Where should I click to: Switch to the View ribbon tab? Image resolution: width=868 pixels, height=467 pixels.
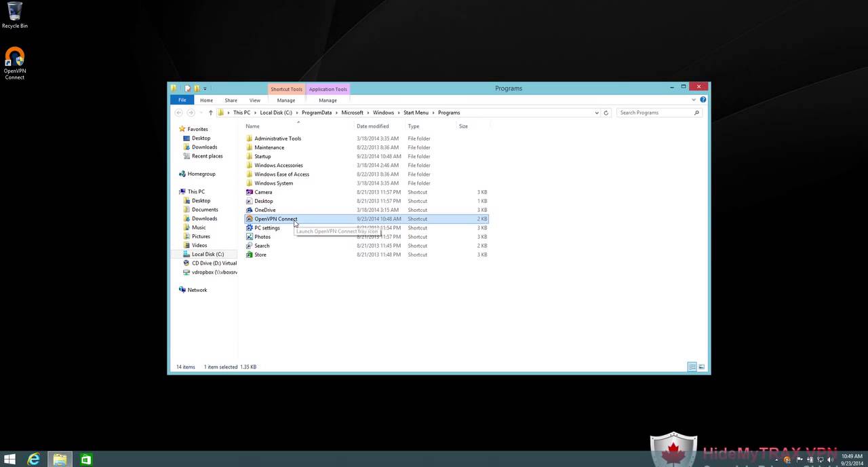[255, 100]
